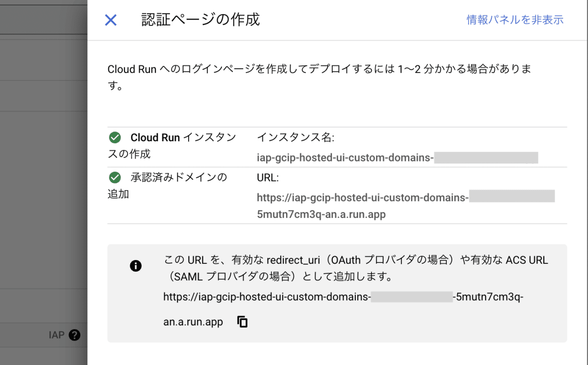Viewport: 588px width, 365px height.
Task: Click the URL: label
Action: (268, 178)
